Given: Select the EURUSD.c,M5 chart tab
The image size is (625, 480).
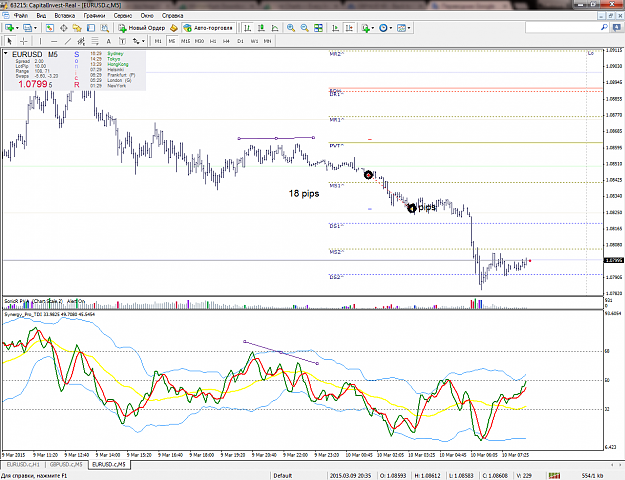Looking at the screenshot, I should pyautogui.click(x=109, y=464).
